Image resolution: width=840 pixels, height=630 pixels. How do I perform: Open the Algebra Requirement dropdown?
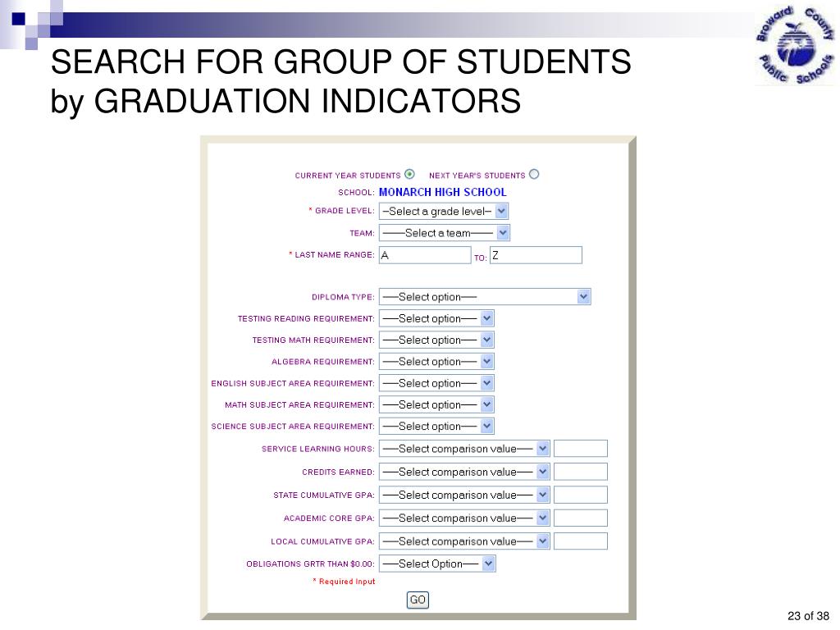coord(436,362)
